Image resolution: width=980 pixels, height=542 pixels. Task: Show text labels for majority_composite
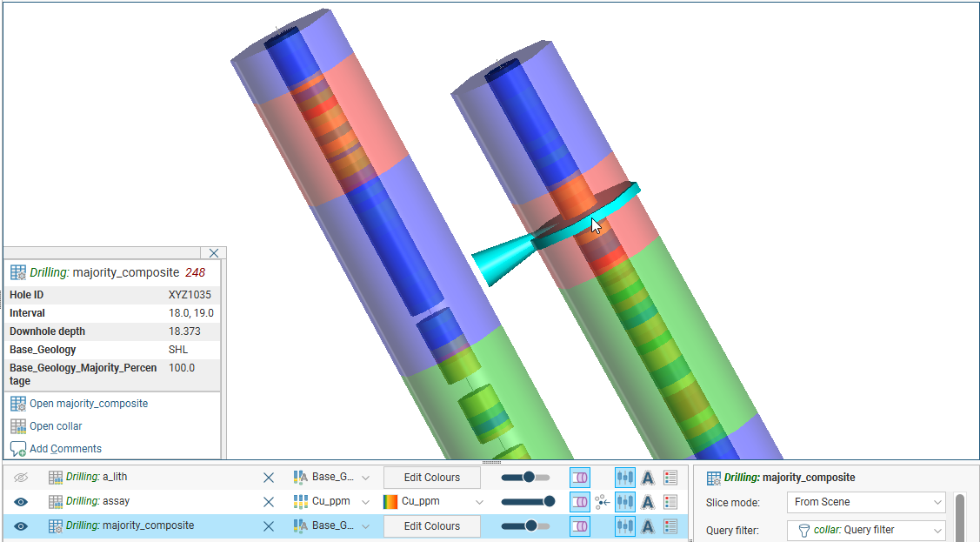click(x=648, y=526)
